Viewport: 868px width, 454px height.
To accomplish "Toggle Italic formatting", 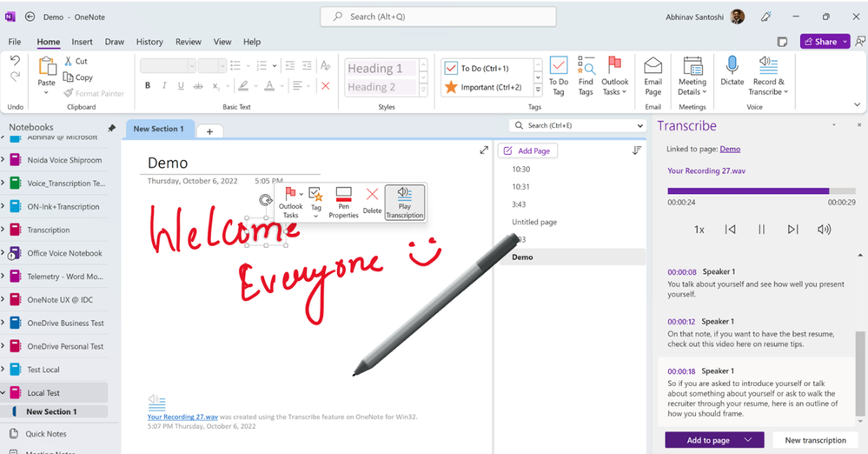I will click(x=164, y=85).
